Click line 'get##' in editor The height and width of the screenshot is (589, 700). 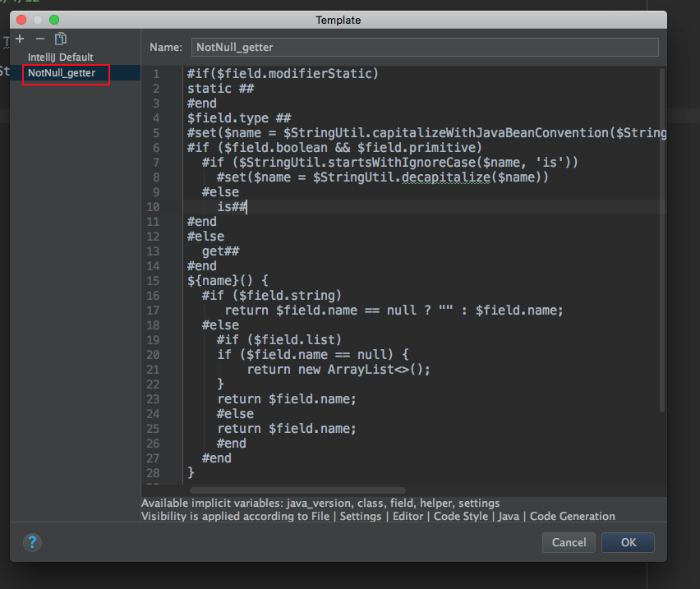(x=220, y=251)
